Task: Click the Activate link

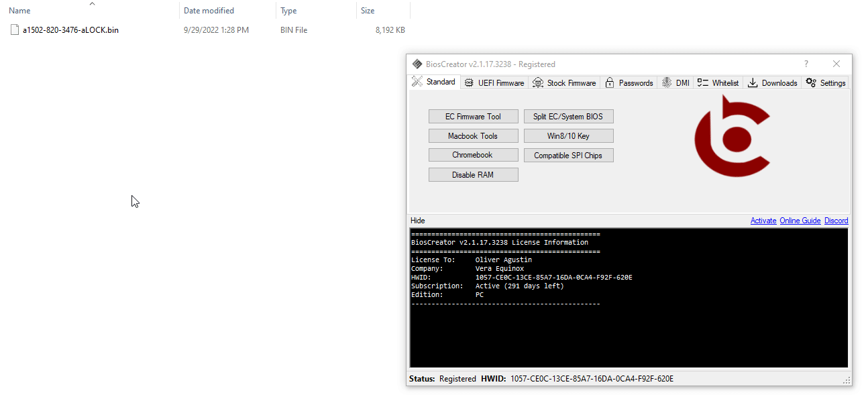Action: (x=763, y=221)
